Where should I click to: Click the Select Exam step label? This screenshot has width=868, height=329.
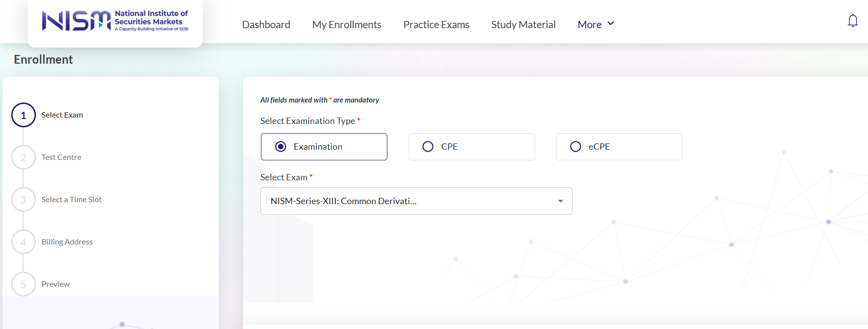[x=62, y=115]
